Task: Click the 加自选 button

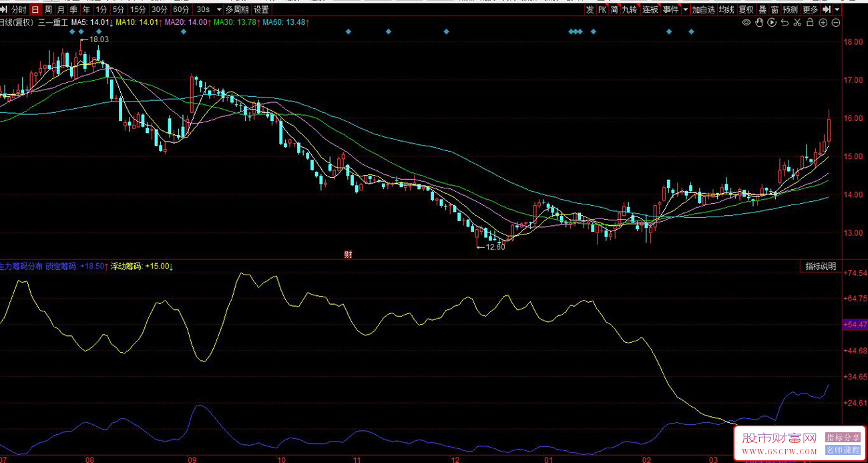Action: (x=703, y=10)
